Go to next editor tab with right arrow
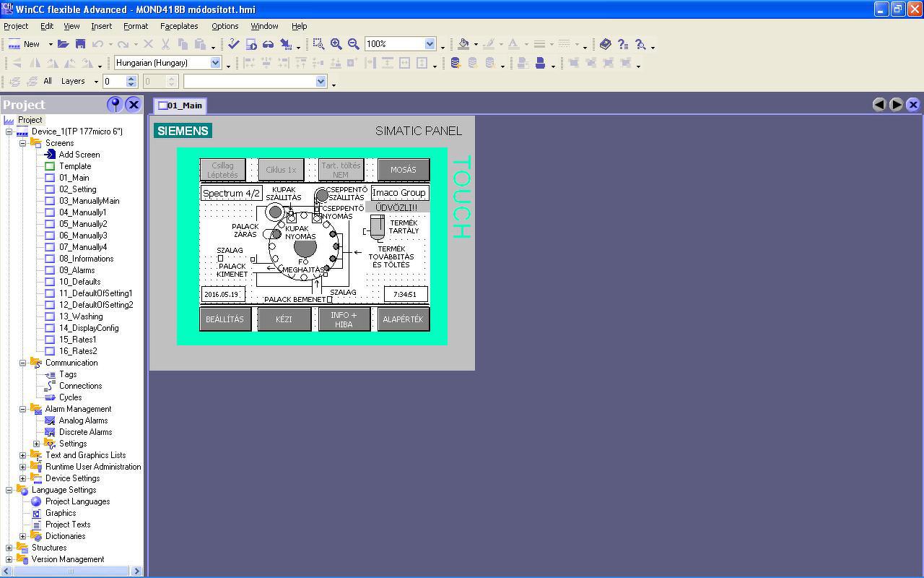 pyautogui.click(x=896, y=105)
